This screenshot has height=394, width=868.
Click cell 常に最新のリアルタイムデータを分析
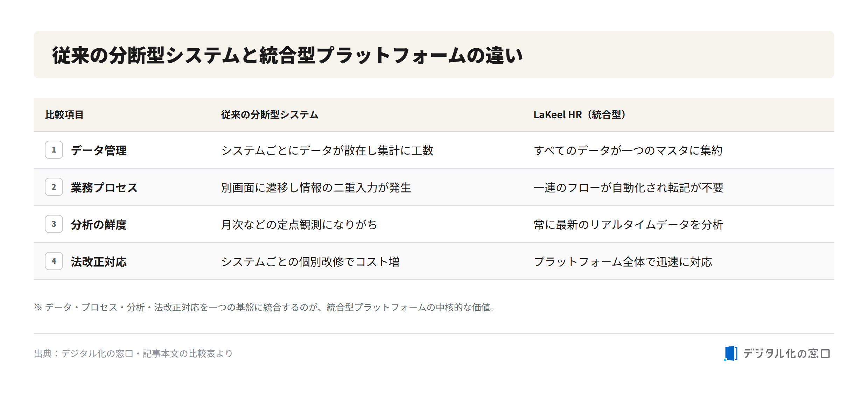(629, 225)
